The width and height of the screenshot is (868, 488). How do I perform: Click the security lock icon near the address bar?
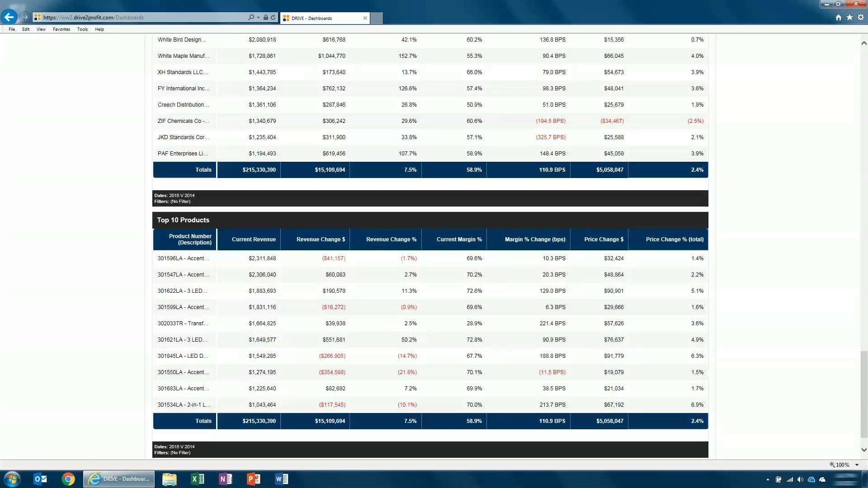[266, 17]
